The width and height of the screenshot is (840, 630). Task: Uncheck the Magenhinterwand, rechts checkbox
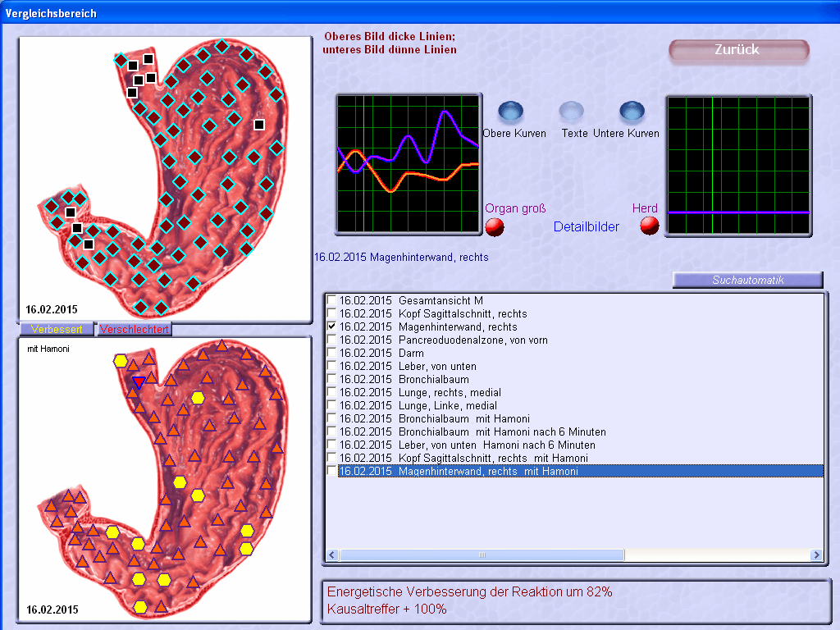point(331,326)
